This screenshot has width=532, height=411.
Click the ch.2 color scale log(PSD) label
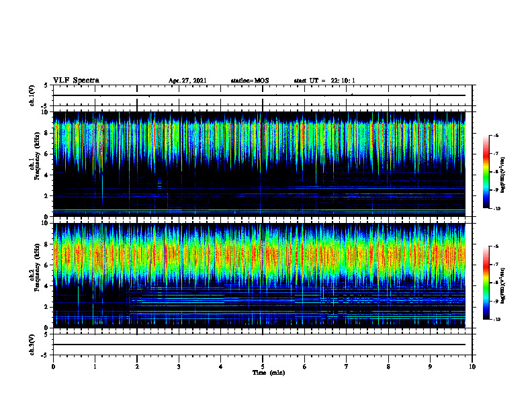[x=503, y=285]
